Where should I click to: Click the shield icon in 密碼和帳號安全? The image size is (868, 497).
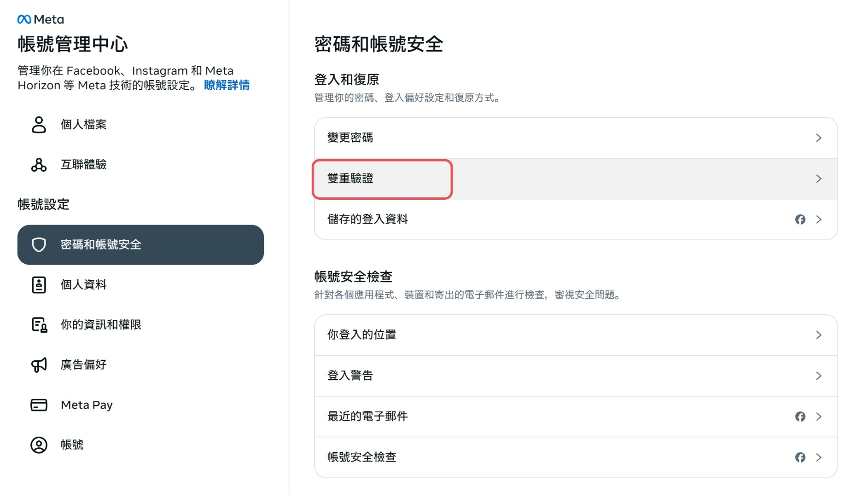(x=39, y=245)
